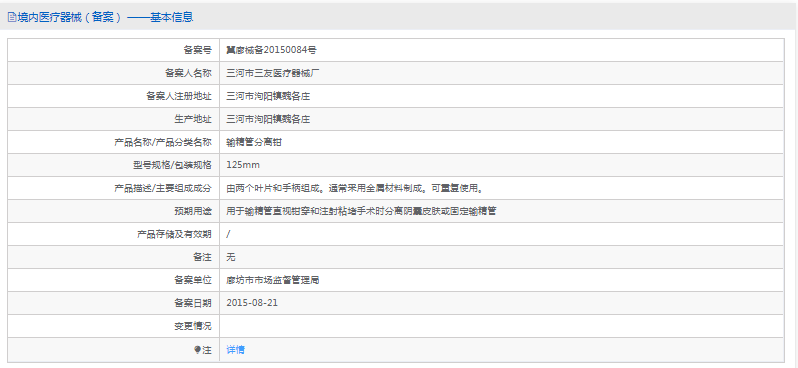Click the 境内医疗器械（备案）基本信息 heading

105,17
